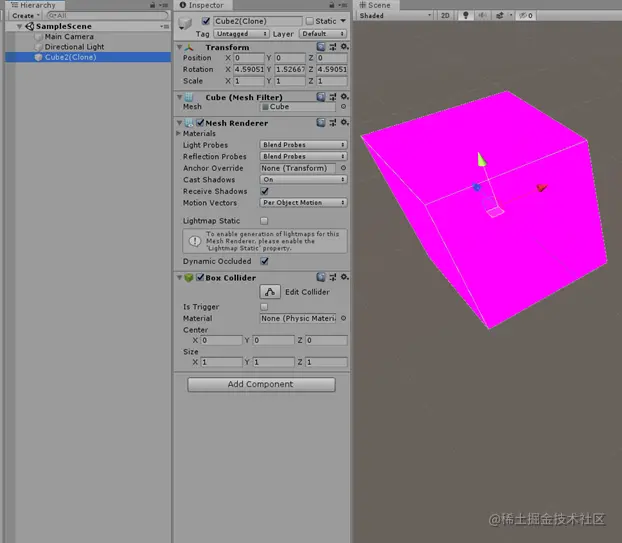
Task: Toggle scene effects image icon
Action: pos(500,15)
